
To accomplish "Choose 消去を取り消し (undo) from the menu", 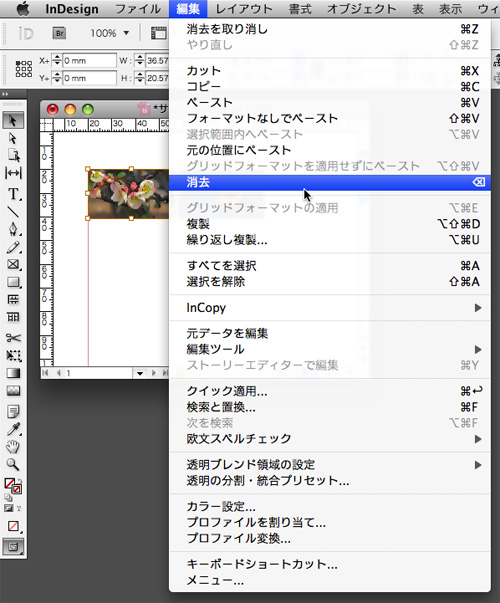I will coord(330,29).
